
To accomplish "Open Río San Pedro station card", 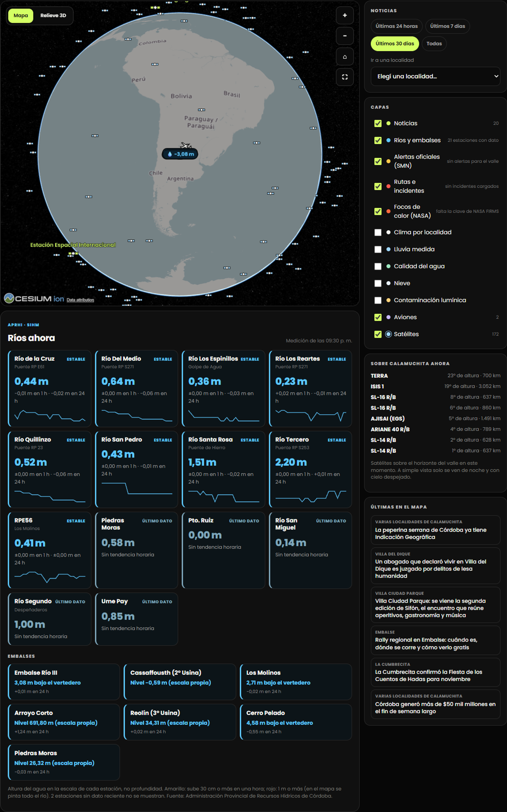I will tap(137, 469).
